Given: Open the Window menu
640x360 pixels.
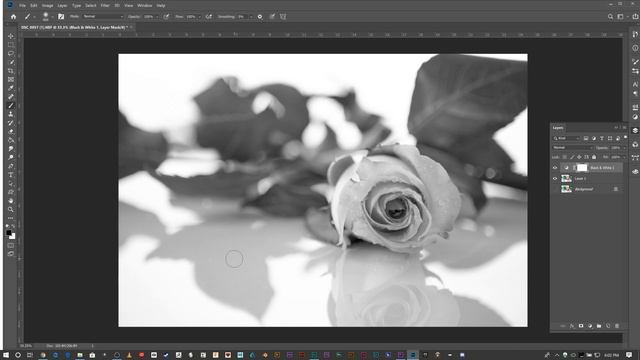Looking at the screenshot, I should 144,6.
